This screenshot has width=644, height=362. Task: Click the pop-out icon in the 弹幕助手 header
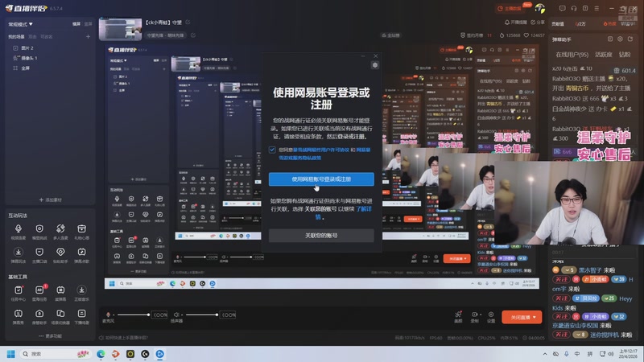coord(630,39)
